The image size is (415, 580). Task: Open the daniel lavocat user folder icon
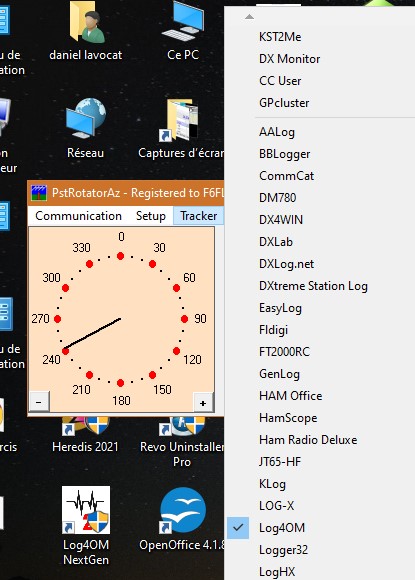tap(86, 30)
